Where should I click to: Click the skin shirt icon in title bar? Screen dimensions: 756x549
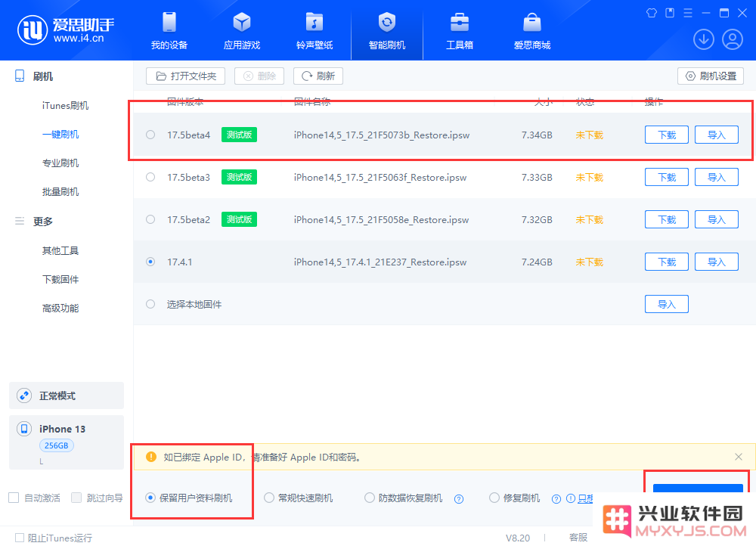point(652,13)
